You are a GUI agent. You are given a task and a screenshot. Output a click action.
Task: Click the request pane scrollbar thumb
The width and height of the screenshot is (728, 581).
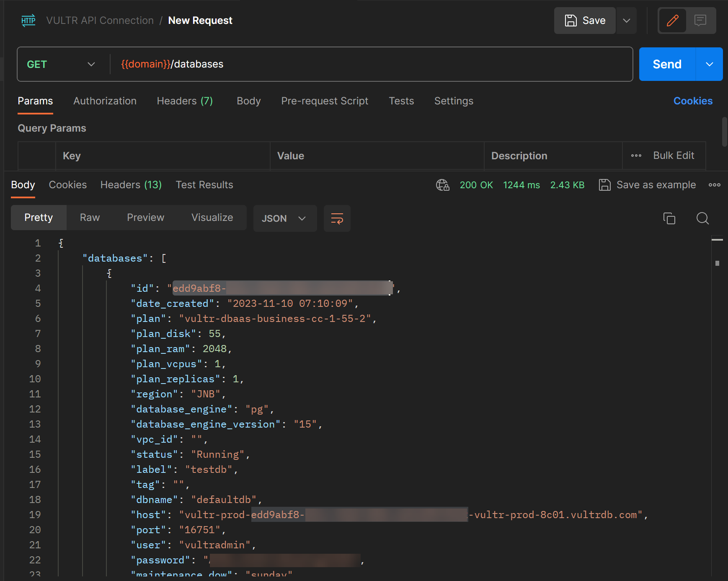point(725,132)
